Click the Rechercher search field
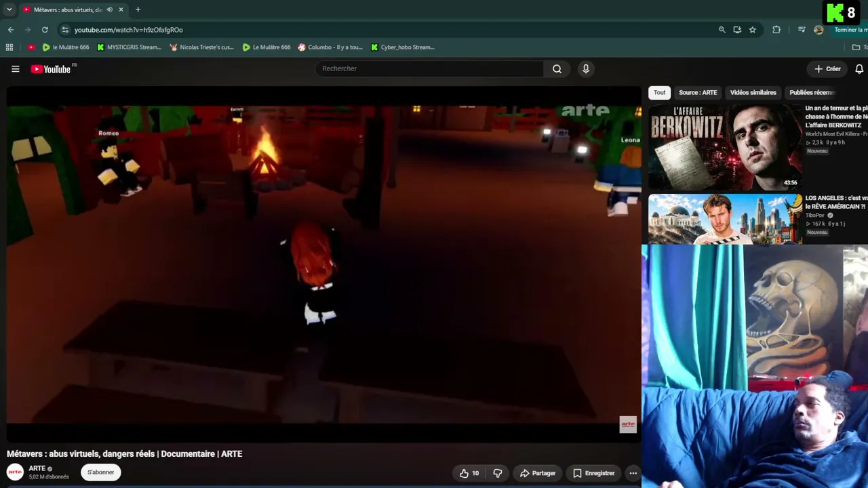This screenshot has height=488, width=868. [429, 68]
